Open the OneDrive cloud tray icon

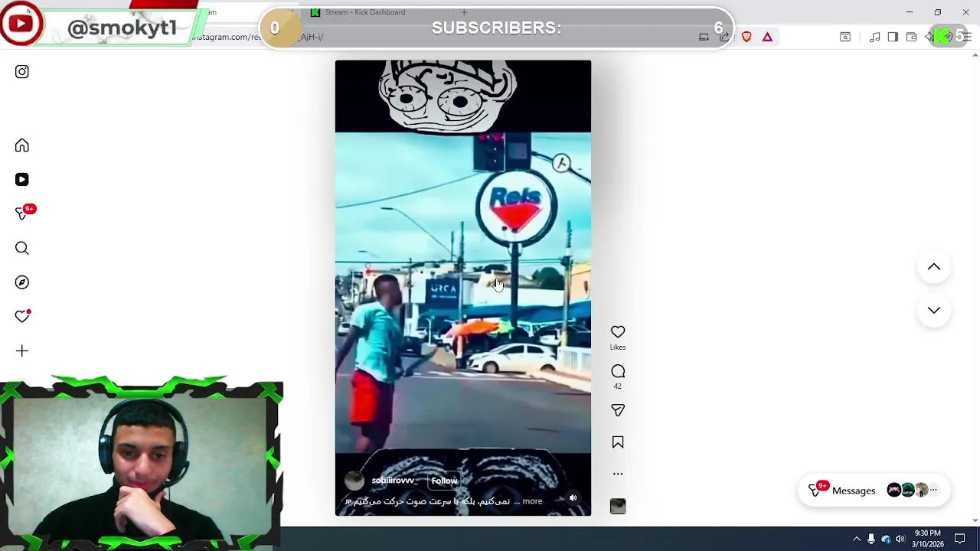click(x=886, y=539)
